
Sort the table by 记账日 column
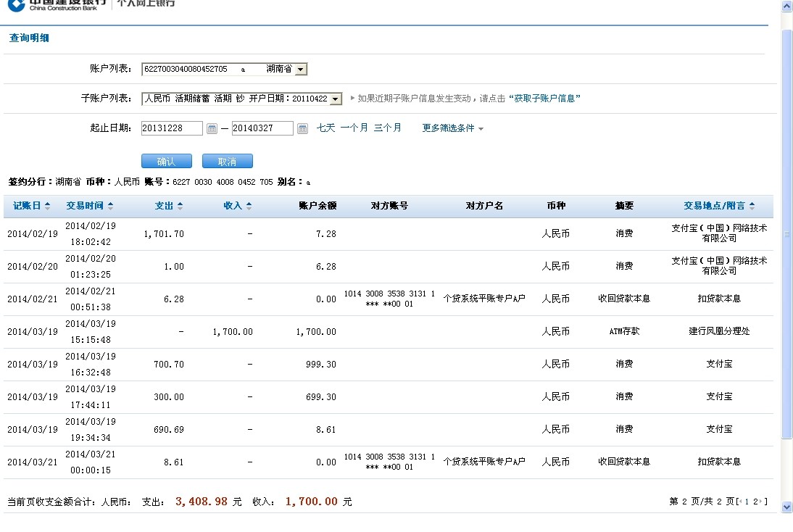pos(32,206)
